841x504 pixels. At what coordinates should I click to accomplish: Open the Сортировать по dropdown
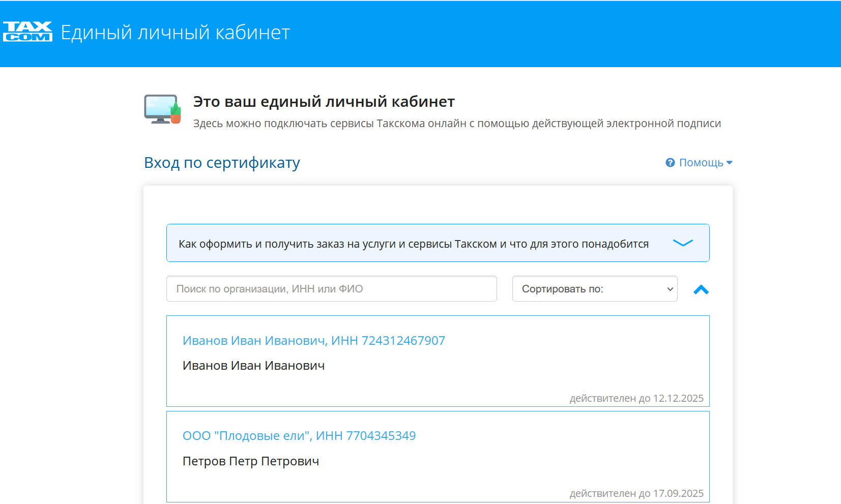point(594,289)
